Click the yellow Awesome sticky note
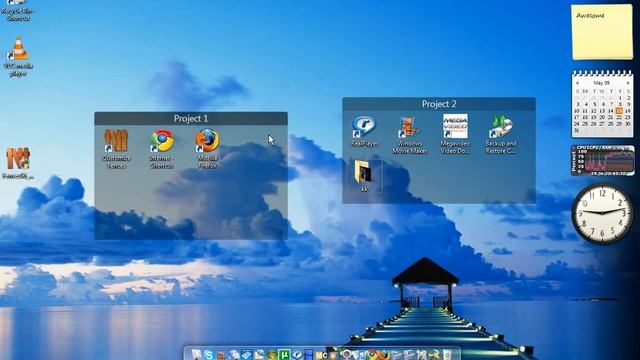 tap(602, 32)
